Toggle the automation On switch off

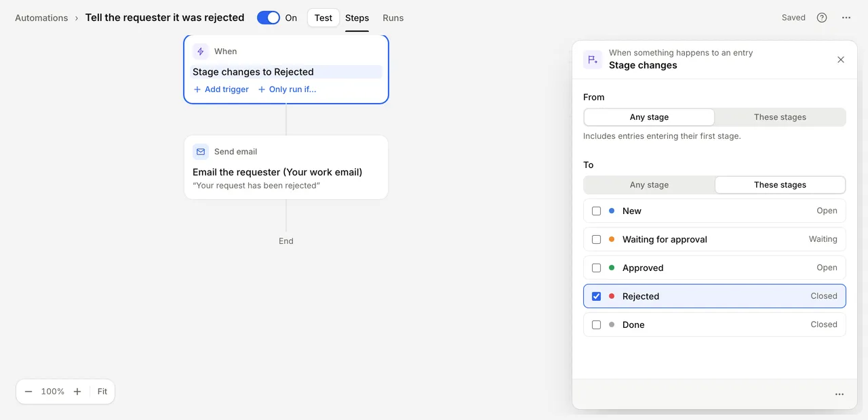pos(269,18)
